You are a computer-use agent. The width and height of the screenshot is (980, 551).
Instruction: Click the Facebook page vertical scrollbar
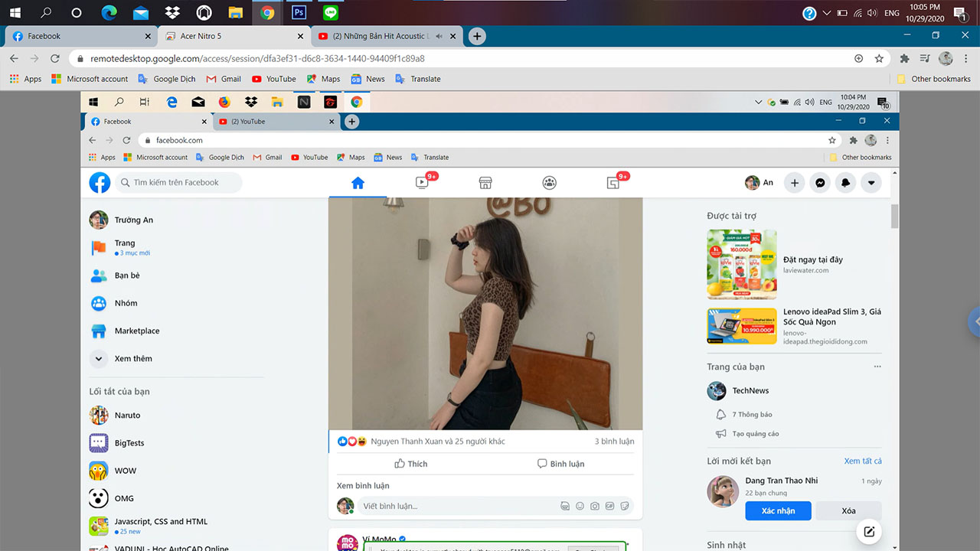click(895, 217)
